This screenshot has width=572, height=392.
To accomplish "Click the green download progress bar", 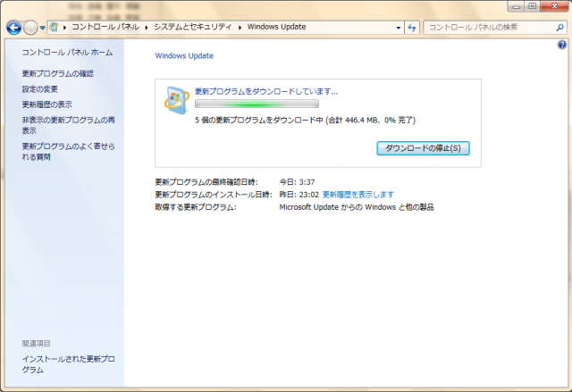I will (257, 104).
